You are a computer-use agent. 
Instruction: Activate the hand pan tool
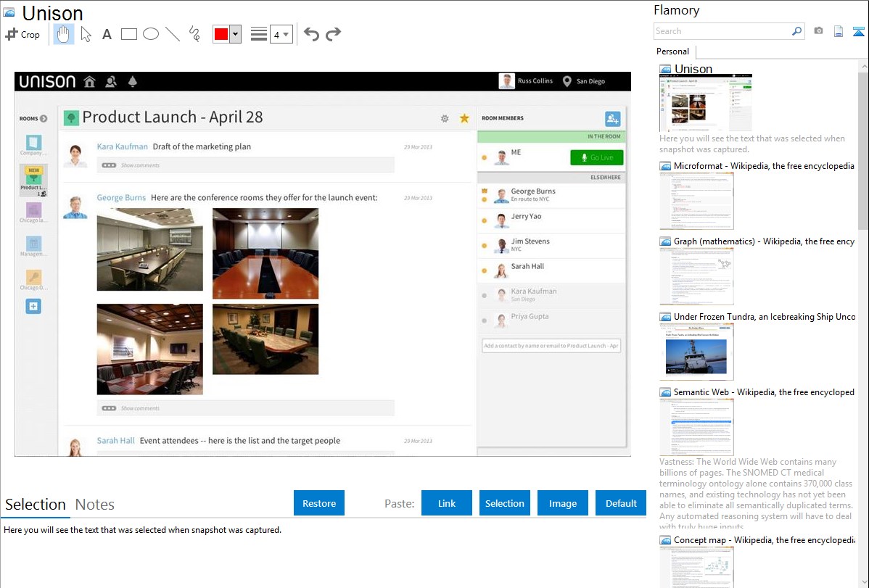pyautogui.click(x=64, y=34)
